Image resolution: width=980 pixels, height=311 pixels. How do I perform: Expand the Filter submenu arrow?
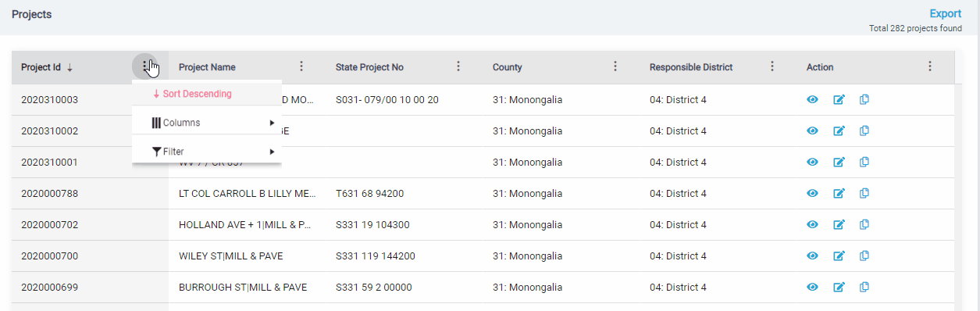coord(272,152)
